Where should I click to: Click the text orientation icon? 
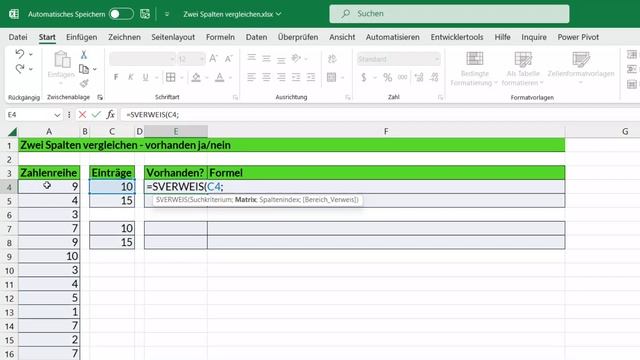pyautogui.click(x=296, y=59)
